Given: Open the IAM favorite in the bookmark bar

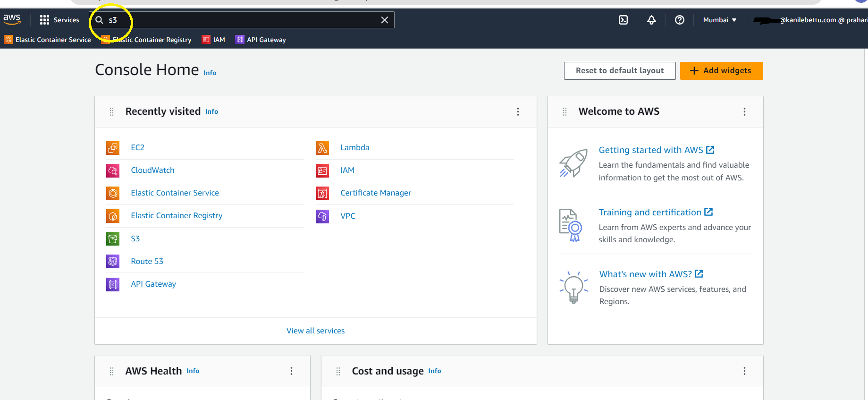Looking at the screenshot, I should [x=213, y=40].
